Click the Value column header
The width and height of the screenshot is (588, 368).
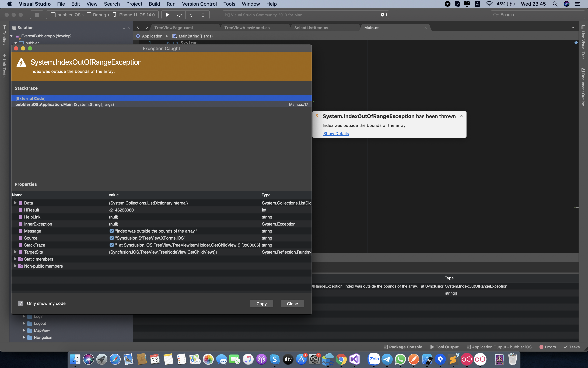coord(184,195)
